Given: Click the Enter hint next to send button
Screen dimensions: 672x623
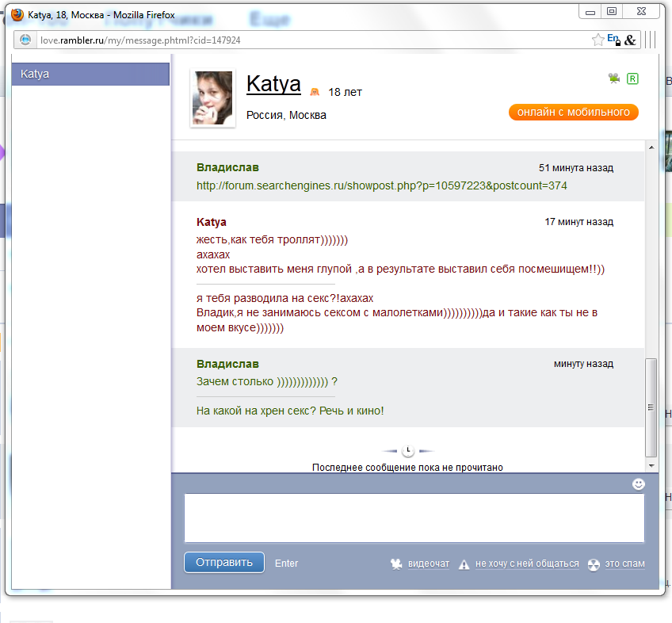Looking at the screenshot, I should [x=286, y=563].
